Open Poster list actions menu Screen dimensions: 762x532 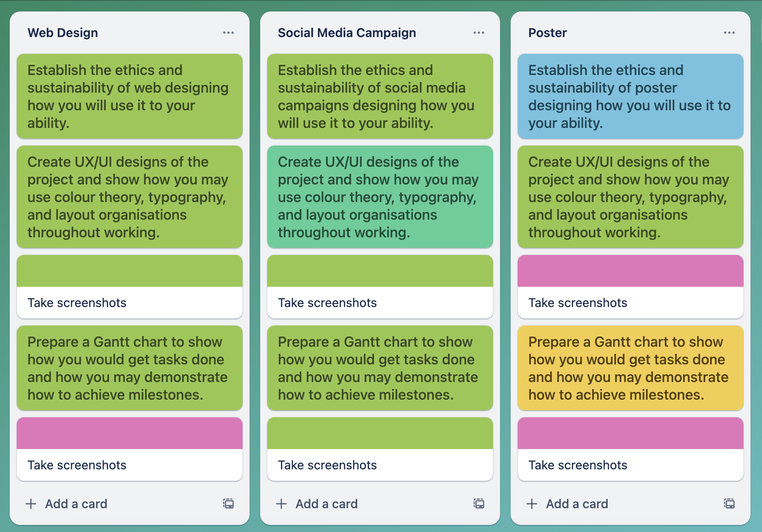(x=729, y=33)
